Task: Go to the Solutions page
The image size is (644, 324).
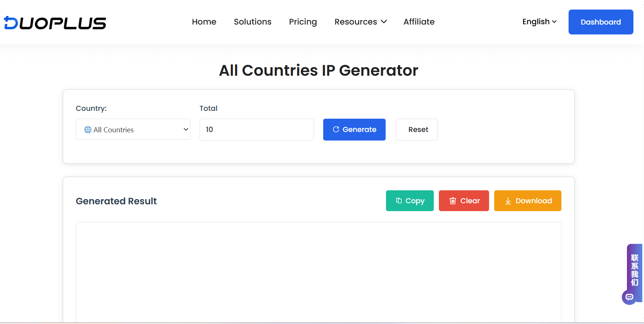Action: (253, 22)
